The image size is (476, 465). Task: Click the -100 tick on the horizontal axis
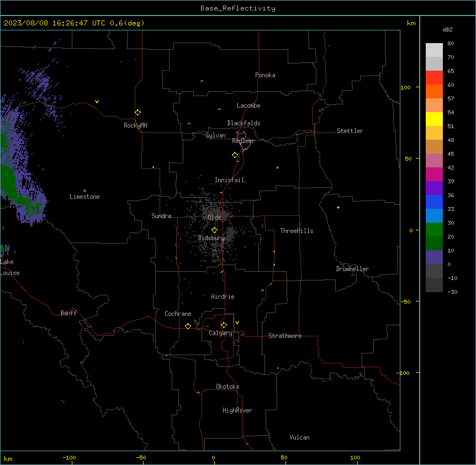click(69, 457)
